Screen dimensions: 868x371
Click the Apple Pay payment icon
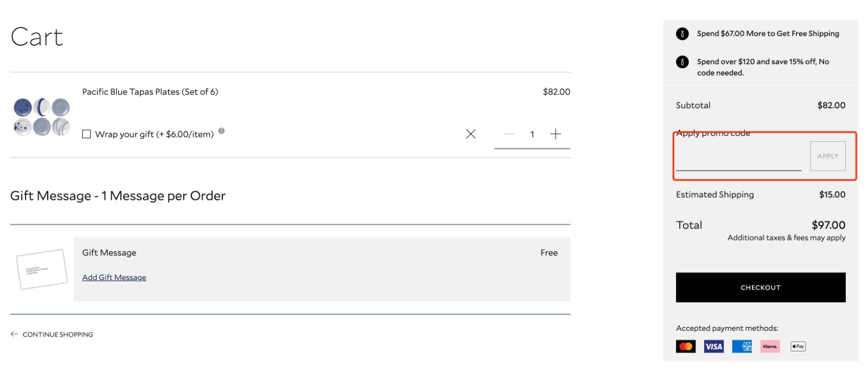[798, 347]
